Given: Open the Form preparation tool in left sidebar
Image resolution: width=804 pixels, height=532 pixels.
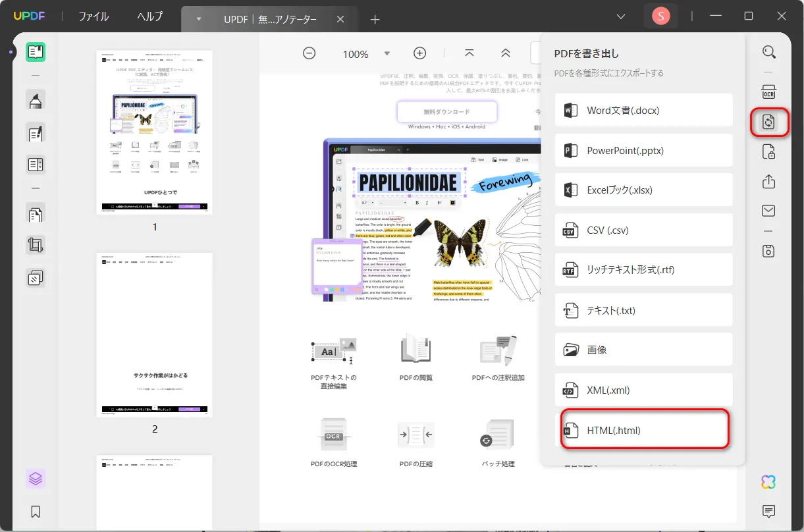Looking at the screenshot, I should point(36,165).
